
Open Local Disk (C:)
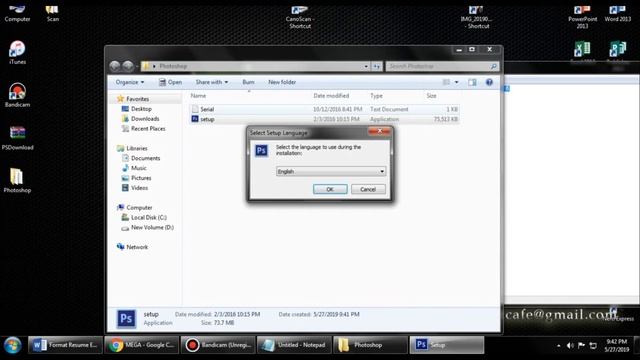click(x=149, y=218)
